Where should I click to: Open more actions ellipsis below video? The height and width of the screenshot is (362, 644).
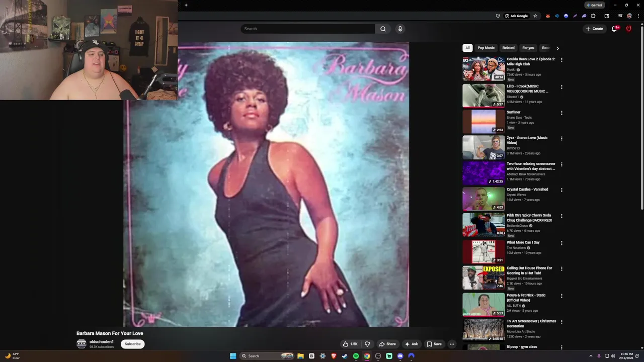click(x=452, y=344)
